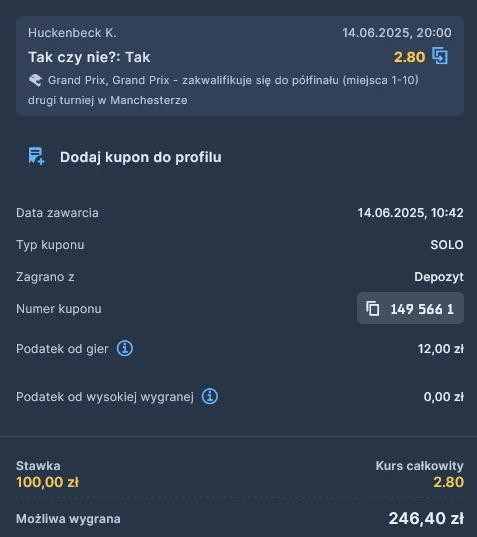Click the Tak czy nie?: Tak selection
477x537 pixels.
[x=89, y=57]
